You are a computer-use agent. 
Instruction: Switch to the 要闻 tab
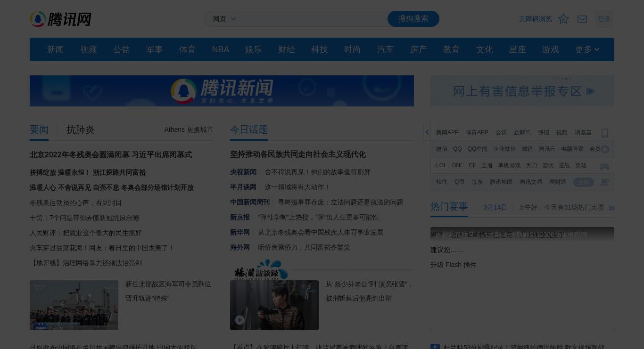click(x=39, y=130)
